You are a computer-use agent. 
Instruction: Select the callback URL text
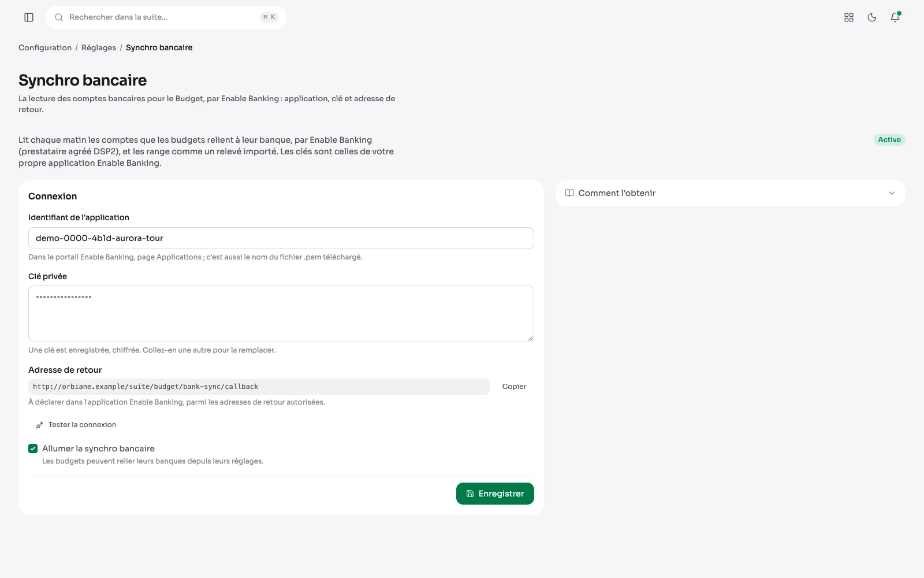tap(146, 387)
